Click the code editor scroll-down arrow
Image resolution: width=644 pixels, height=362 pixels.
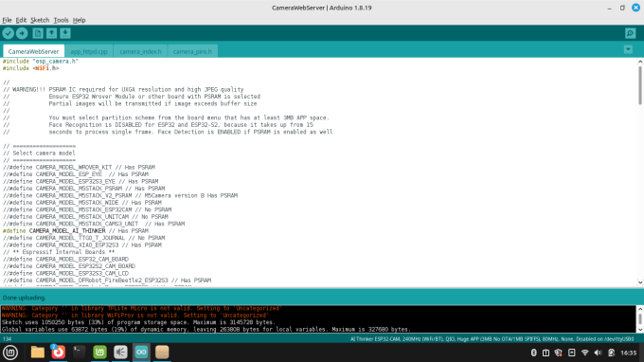point(640,282)
